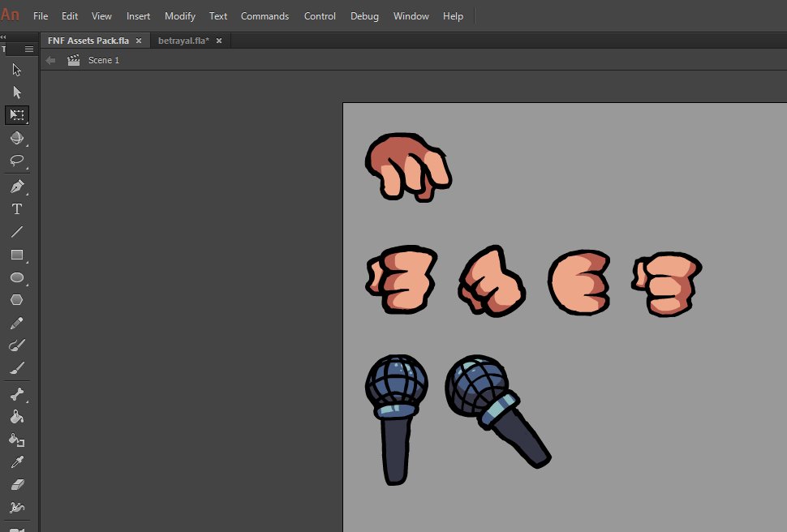Switch to the betrayal.fla tab
The width and height of the screenshot is (787, 532).
point(183,40)
